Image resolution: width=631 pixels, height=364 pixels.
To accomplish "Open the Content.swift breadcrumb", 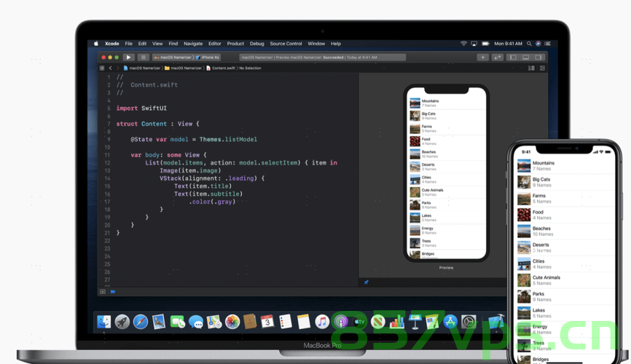I will (221, 68).
